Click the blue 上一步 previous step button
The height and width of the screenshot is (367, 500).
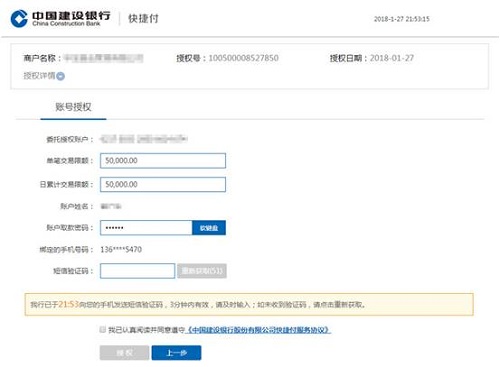pos(176,353)
